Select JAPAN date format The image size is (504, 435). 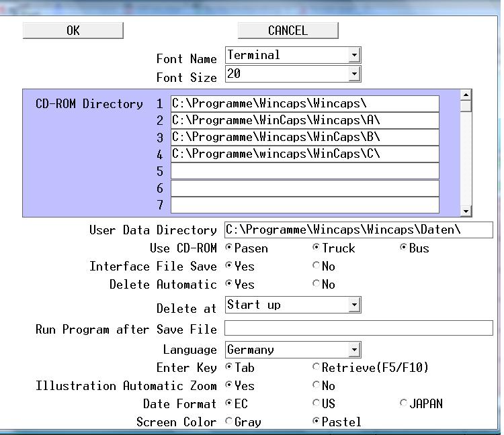pos(403,403)
